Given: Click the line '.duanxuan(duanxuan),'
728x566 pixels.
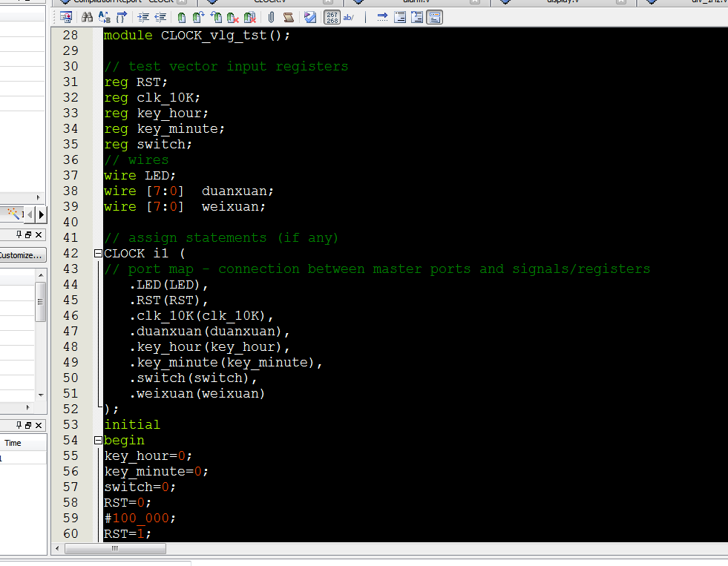Looking at the screenshot, I should (210, 332).
